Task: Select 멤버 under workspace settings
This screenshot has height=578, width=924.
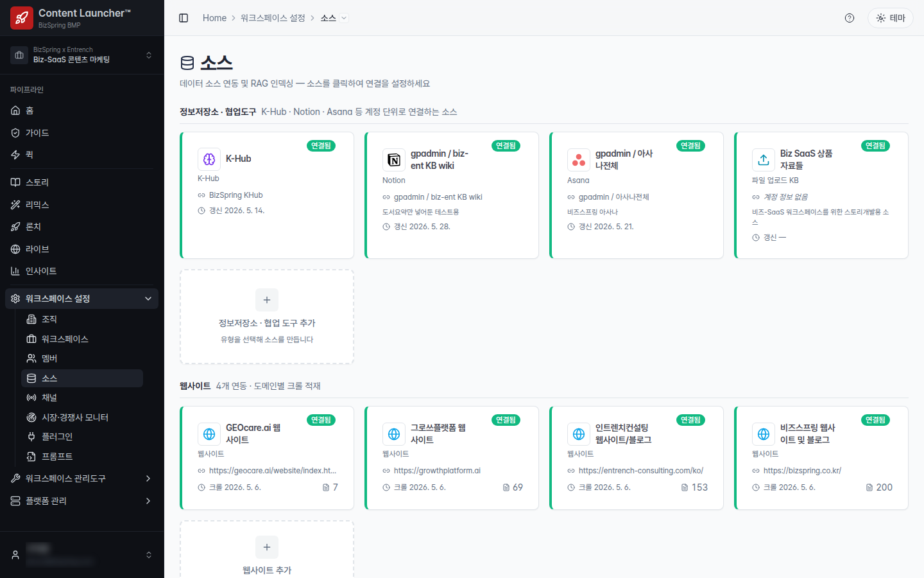Action: click(82, 358)
